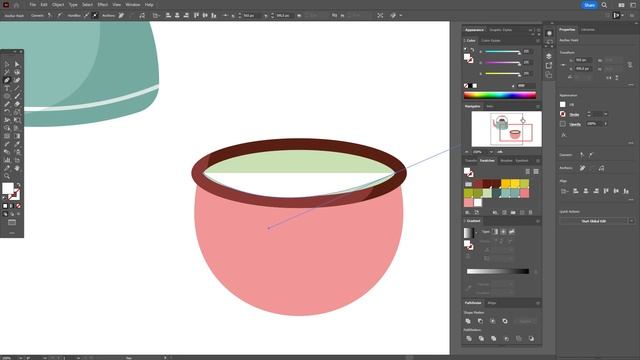Image resolution: width=640 pixels, height=360 pixels.
Task: Switch to the Brushes tab
Action: pos(506,161)
